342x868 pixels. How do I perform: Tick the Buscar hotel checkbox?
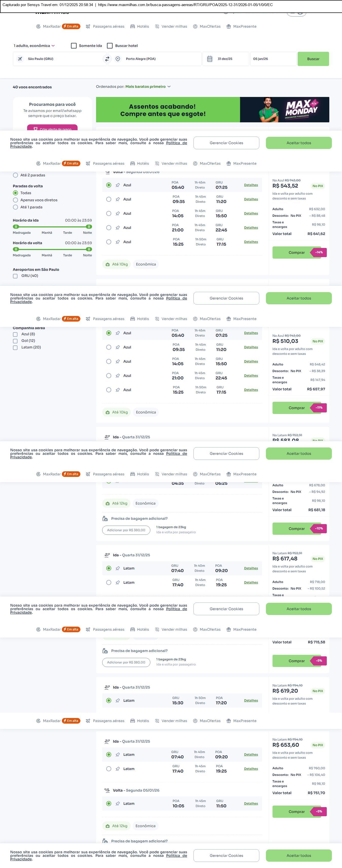tap(110, 46)
